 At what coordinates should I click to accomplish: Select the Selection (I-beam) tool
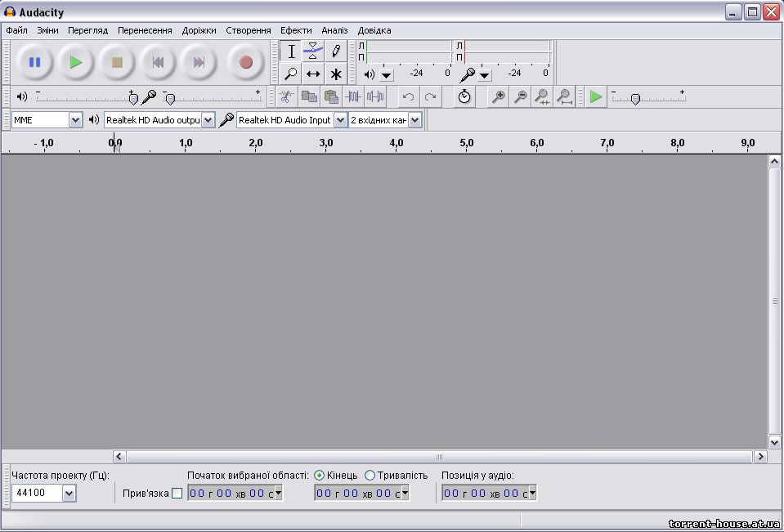(x=291, y=51)
